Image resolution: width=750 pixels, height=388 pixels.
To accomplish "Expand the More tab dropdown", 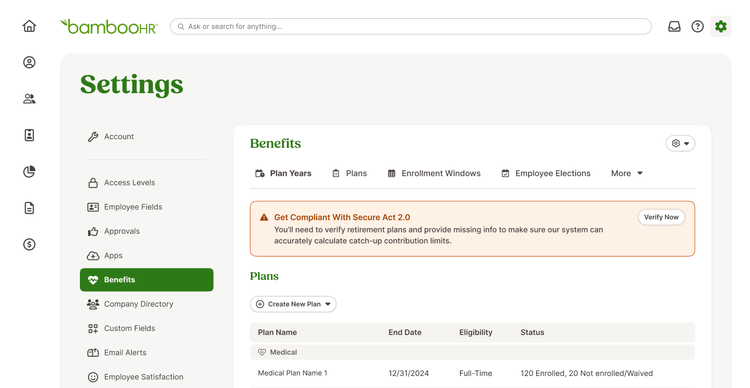I will [x=627, y=173].
